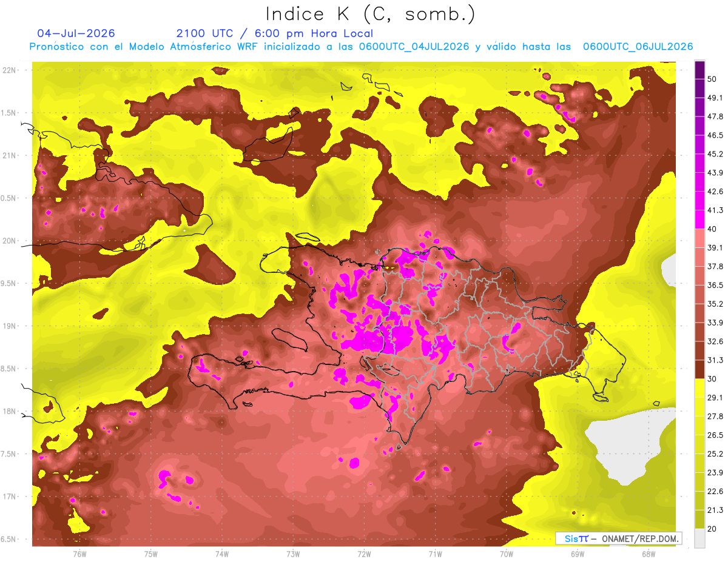
Task: Click the colorbar label "50"
Action: point(712,79)
